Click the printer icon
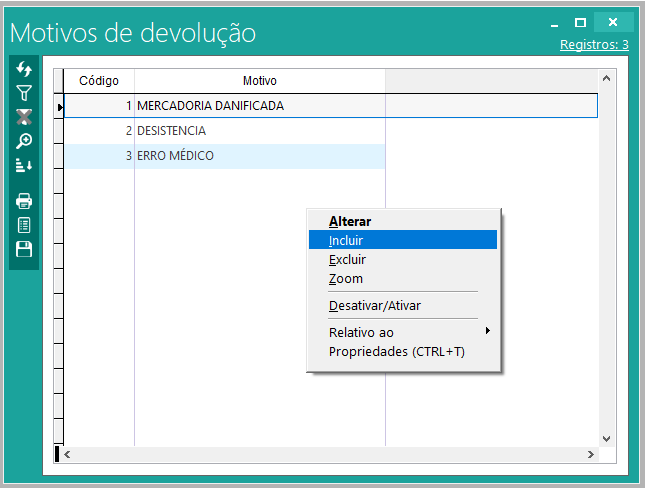The height and width of the screenshot is (488, 645). (x=24, y=201)
